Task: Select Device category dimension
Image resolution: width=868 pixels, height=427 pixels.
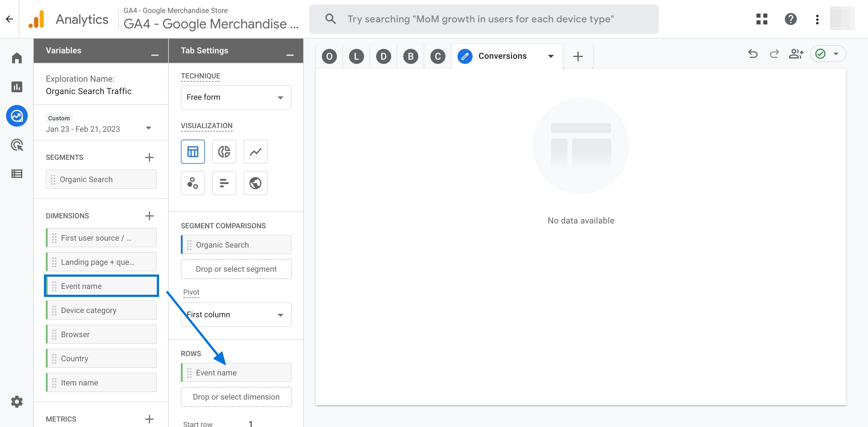Action: [x=101, y=310]
